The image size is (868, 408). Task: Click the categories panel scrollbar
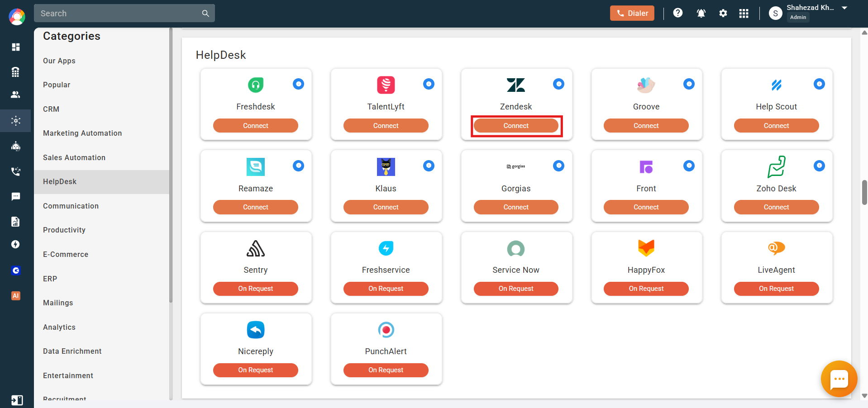click(171, 165)
